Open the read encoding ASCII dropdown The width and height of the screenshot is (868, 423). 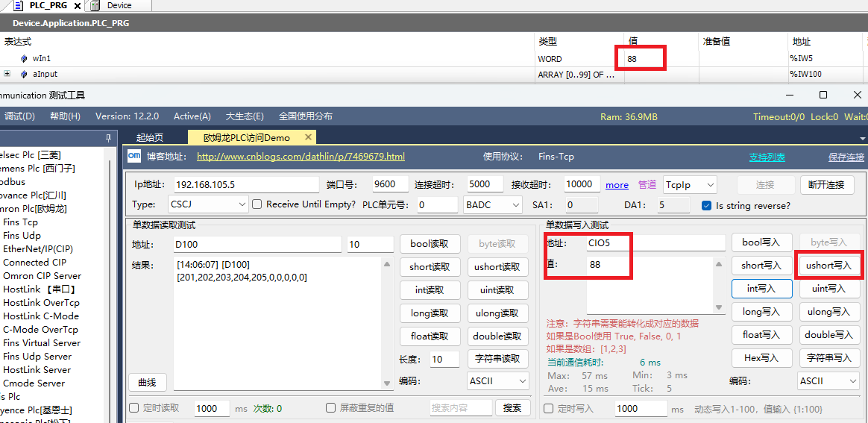[498, 381]
